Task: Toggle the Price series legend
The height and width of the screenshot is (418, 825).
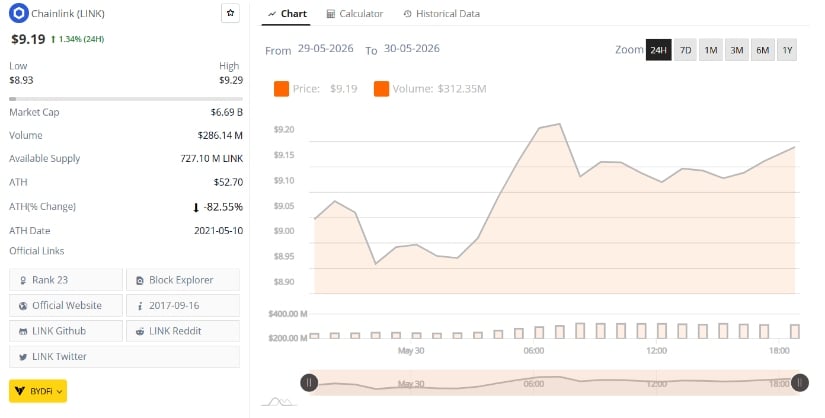Action: 316,89
